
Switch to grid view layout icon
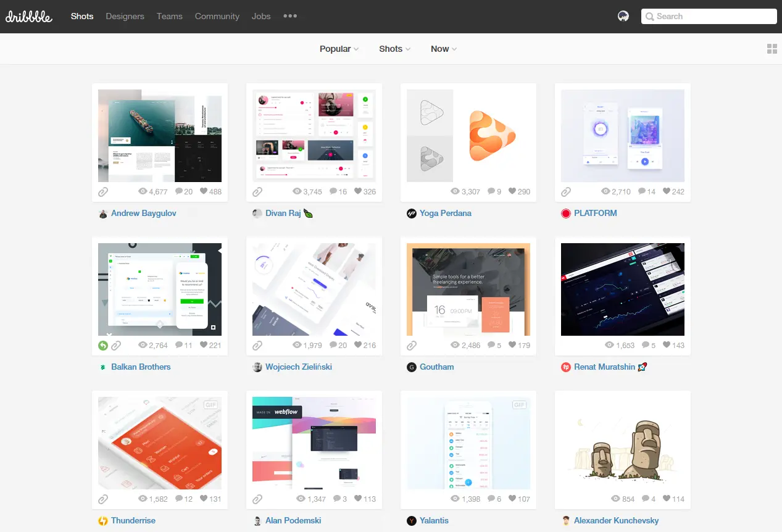coord(772,49)
